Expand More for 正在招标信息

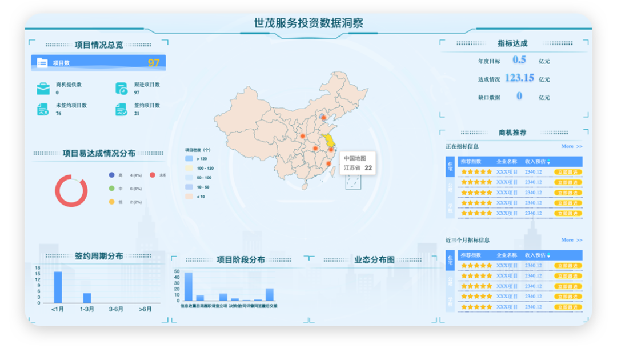click(x=571, y=146)
